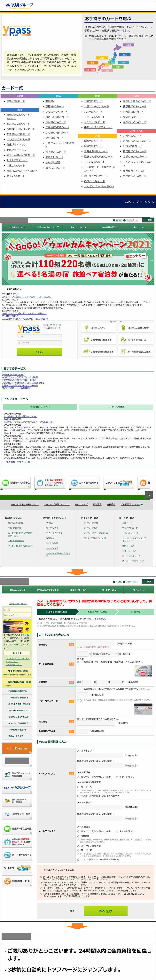
Task: Select スマートフォン radio for メールアドレス1
Action: [x=117, y=777]
